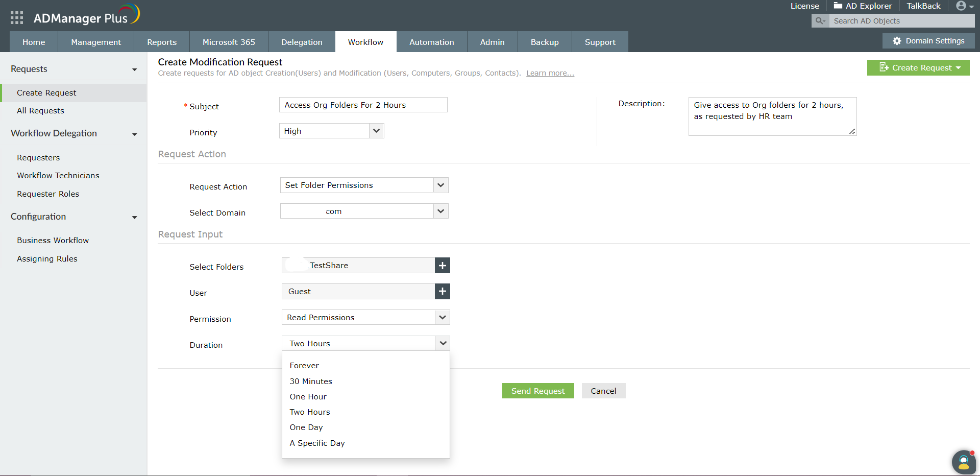Collapse the Requests section in the sidebar

pos(134,69)
